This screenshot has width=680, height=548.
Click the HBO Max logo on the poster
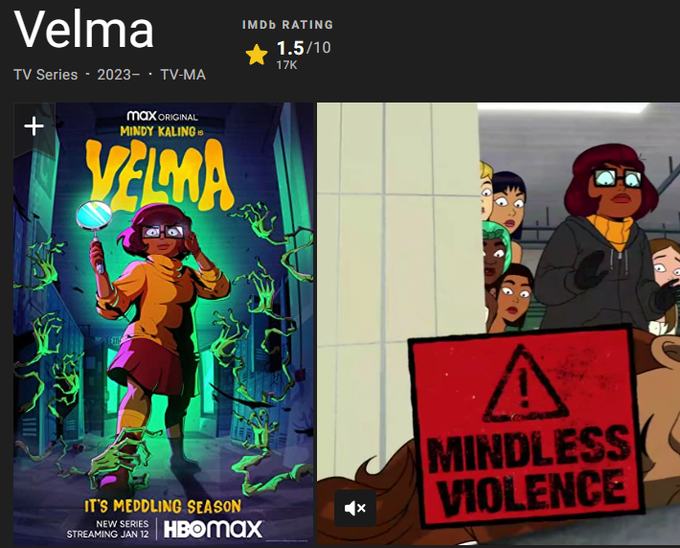[x=213, y=529]
